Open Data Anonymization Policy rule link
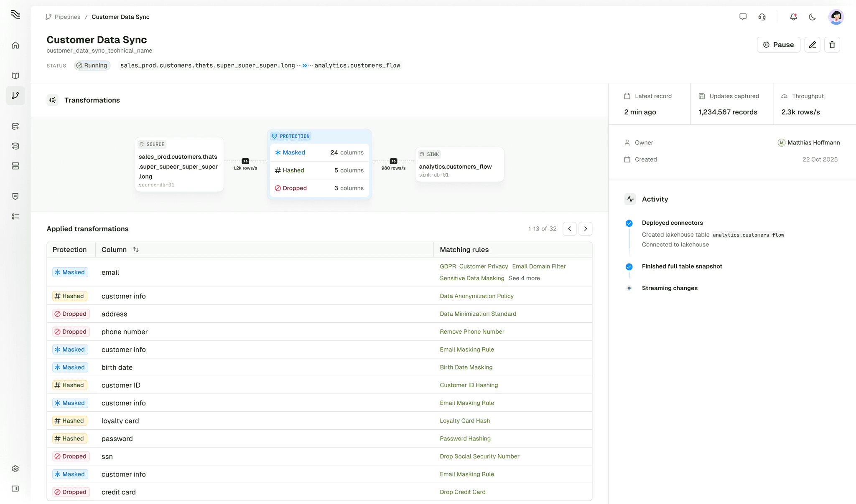The width and height of the screenshot is (856, 504). [476, 296]
